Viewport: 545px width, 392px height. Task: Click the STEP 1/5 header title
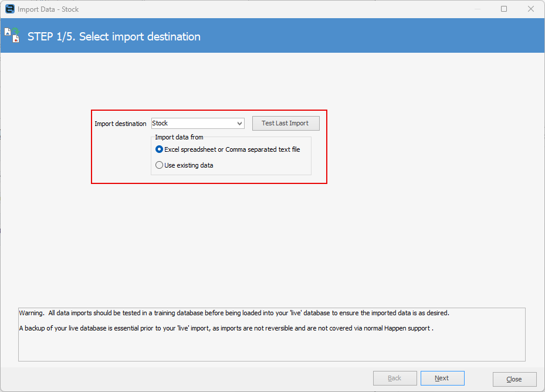[114, 36]
